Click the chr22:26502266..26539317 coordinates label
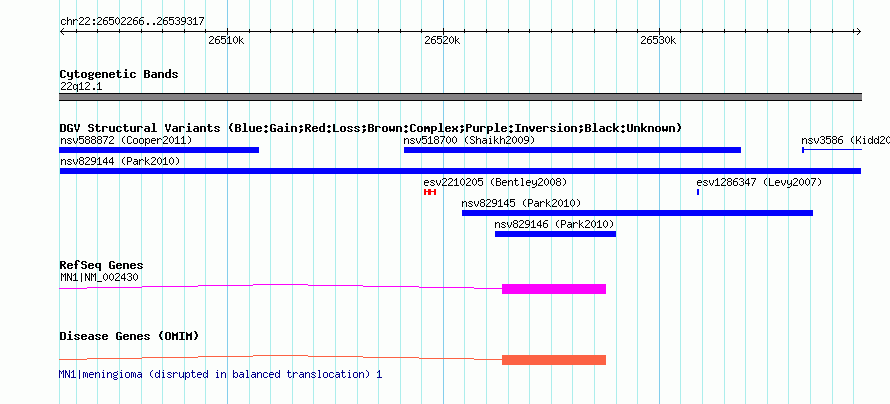The image size is (890, 404). [x=132, y=22]
